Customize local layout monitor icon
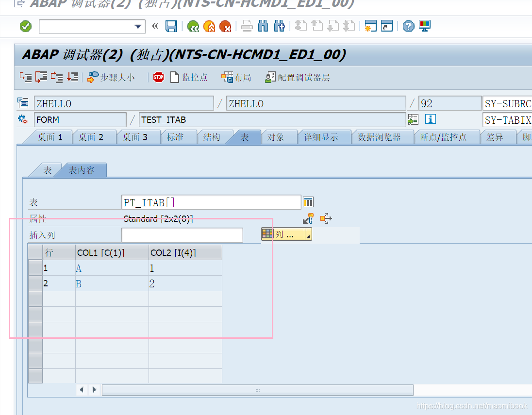Screen dimensions: 532x415 [x=424, y=26]
